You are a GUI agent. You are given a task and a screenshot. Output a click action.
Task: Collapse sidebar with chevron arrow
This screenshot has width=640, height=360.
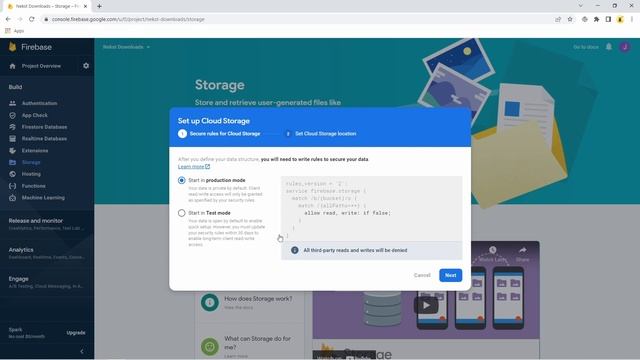[82, 351]
